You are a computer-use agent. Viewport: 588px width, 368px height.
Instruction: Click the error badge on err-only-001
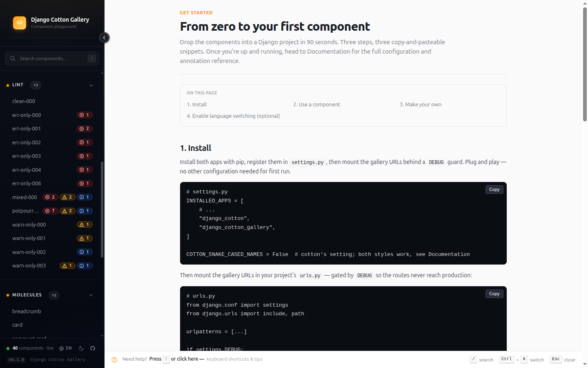tap(85, 129)
